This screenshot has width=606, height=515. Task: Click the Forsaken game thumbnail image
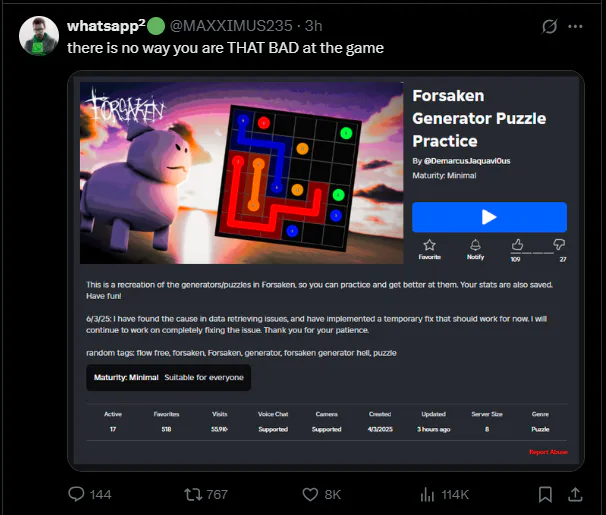tap(242, 173)
